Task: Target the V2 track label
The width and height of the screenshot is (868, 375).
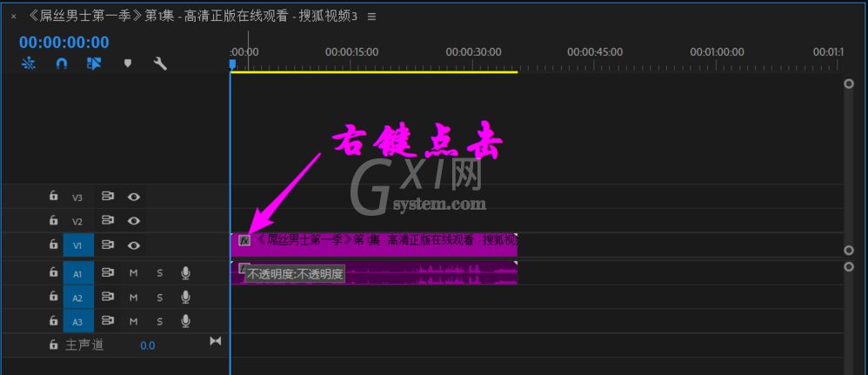Action: (x=77, y=222)
